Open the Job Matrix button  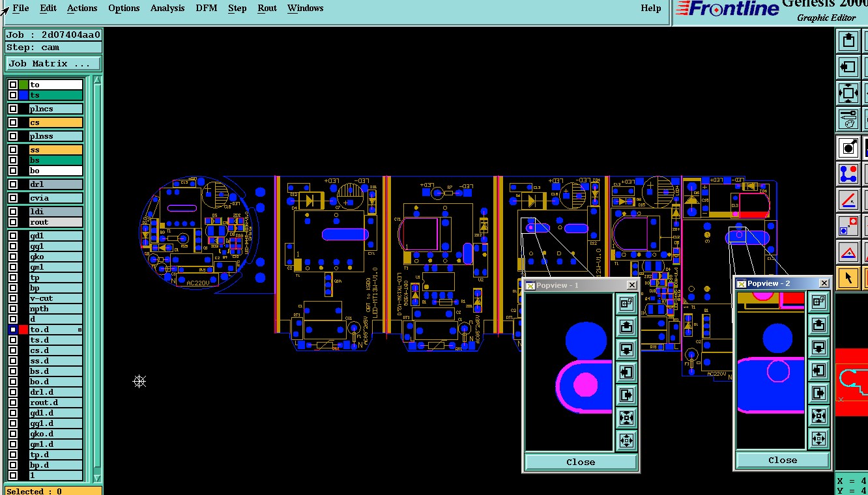tap(53, 64)
